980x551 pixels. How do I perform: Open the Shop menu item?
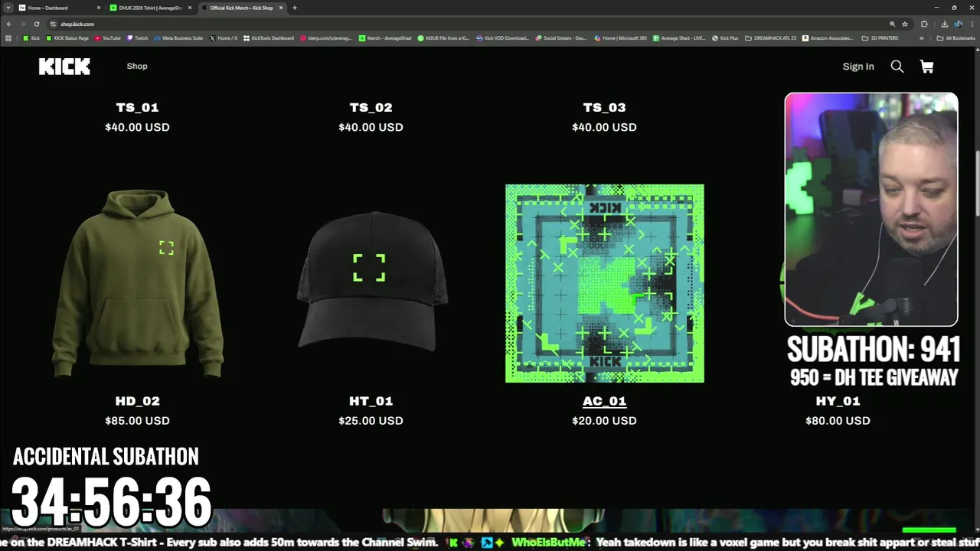point(137,67)
